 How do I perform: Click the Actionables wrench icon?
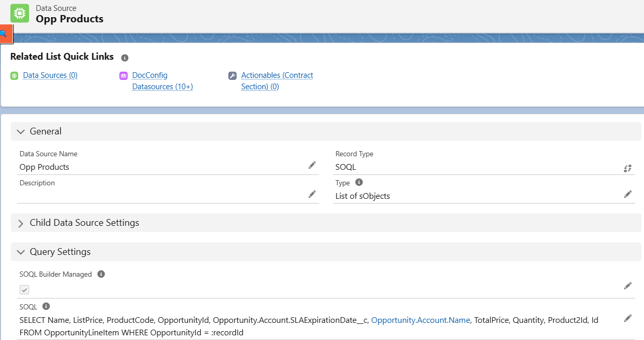(x=232, y=76)
